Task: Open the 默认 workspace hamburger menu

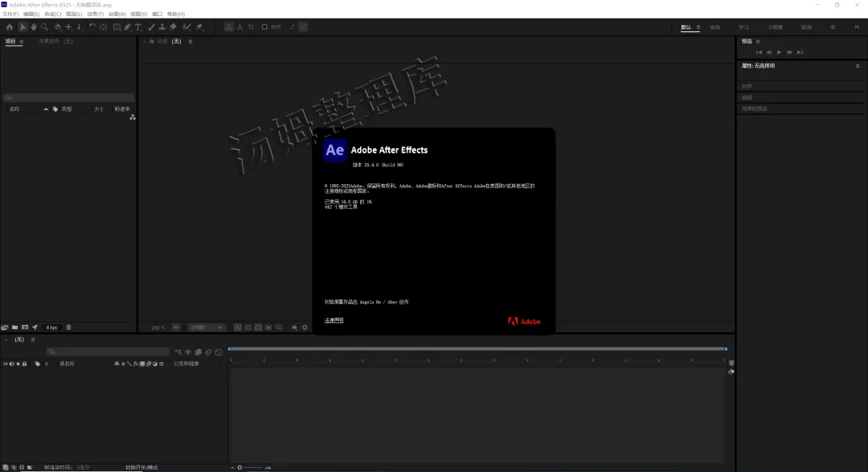Action: click(x=698, y=27)
